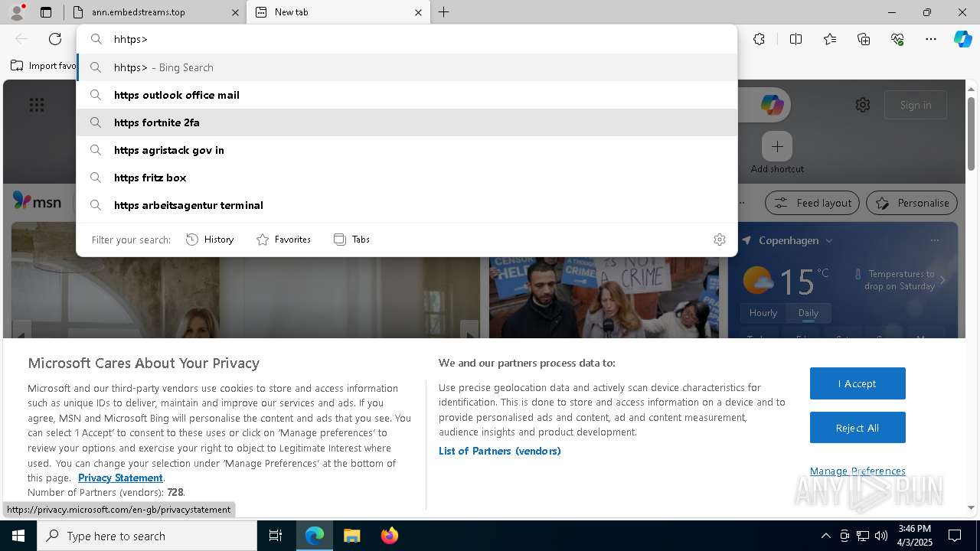Filter search suggestions by Favorites
Image resolution: width=980 pixels, height=551 pixels.
(283, 240)
